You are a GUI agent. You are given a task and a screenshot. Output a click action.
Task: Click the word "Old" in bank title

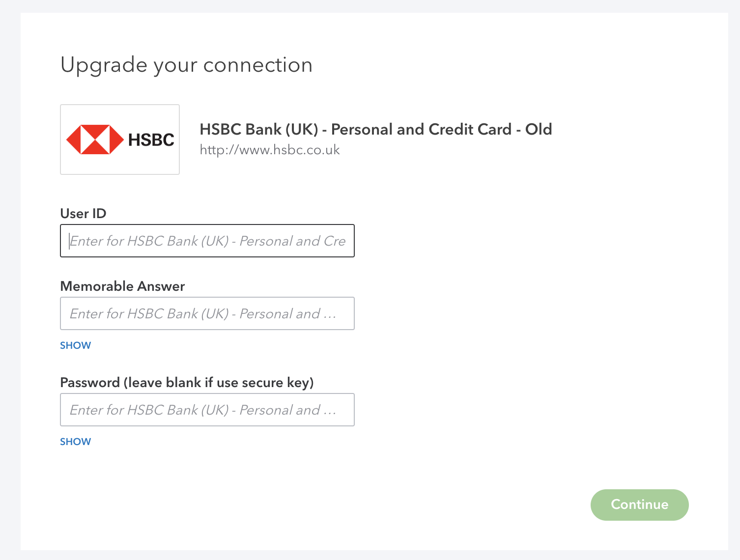[539, 129]
